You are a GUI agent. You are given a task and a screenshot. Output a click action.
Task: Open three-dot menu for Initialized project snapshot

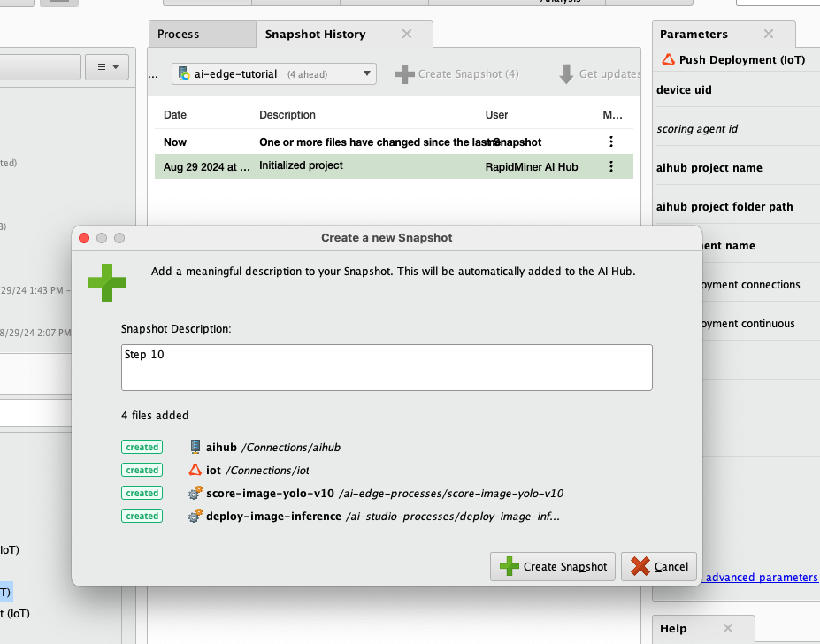coord(610,166)
